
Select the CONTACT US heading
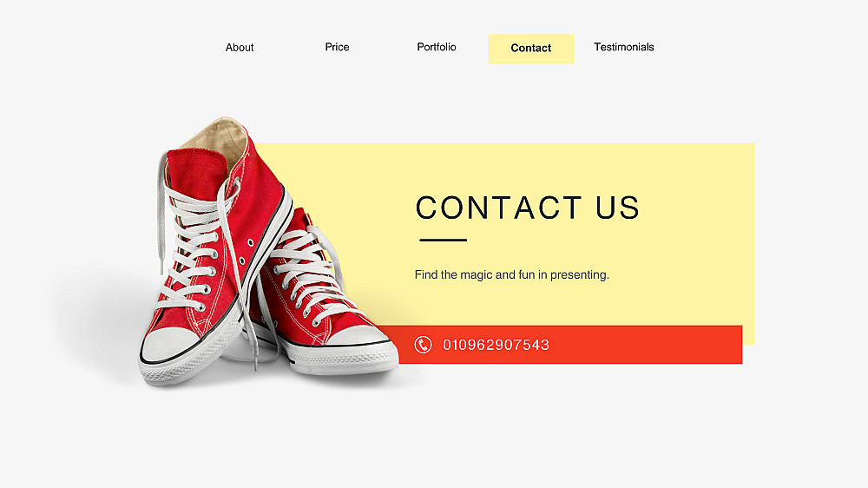tap(528, 208)
